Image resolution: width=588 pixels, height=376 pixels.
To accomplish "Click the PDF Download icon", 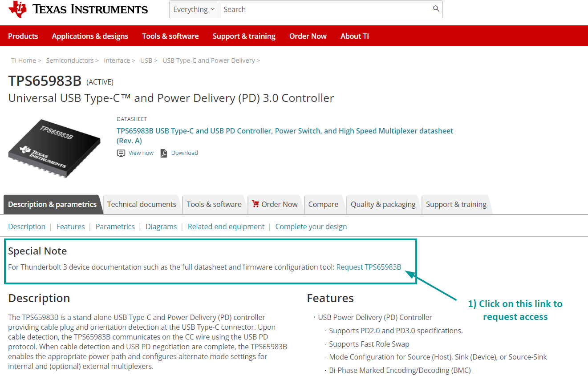I will click(164, 153).
